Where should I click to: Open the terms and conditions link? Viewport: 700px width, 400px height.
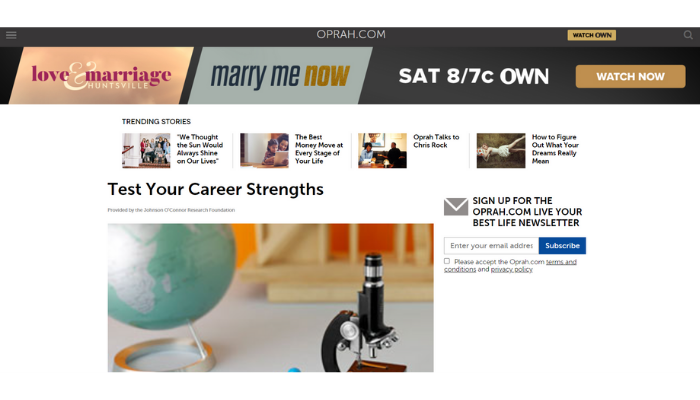point(510,266)
